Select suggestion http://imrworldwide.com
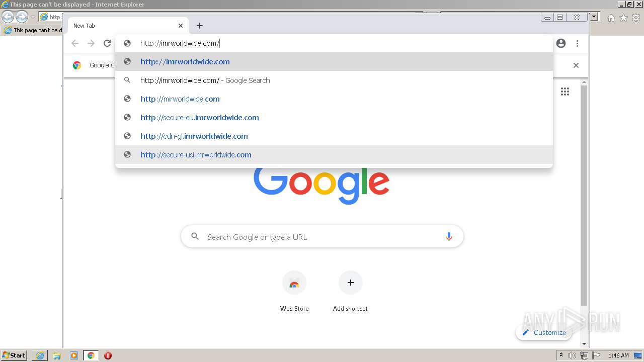The image size is (644, 362). pos(334,62)
